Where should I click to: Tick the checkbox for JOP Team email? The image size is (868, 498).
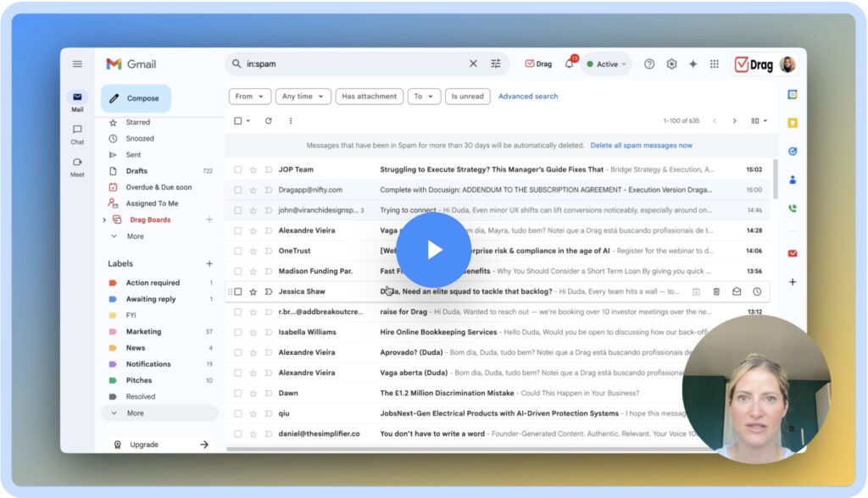coord(238,170)
